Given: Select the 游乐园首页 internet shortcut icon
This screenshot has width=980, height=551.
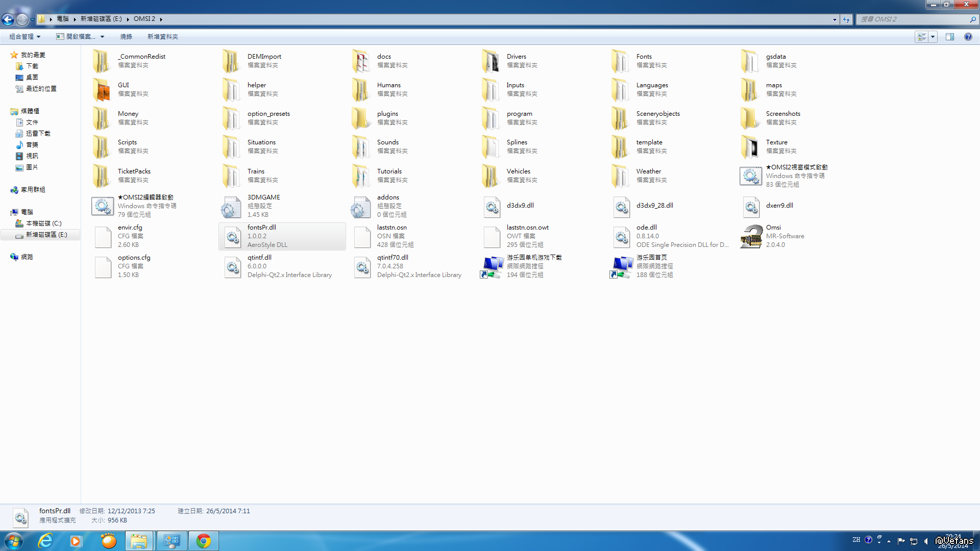Looking at the screenshot, I should pos(621,266).
